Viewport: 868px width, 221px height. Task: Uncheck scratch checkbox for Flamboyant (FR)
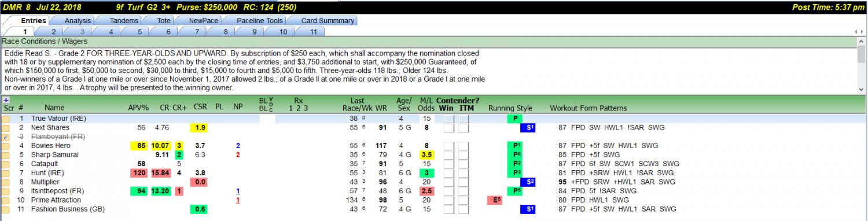[6, 137]
